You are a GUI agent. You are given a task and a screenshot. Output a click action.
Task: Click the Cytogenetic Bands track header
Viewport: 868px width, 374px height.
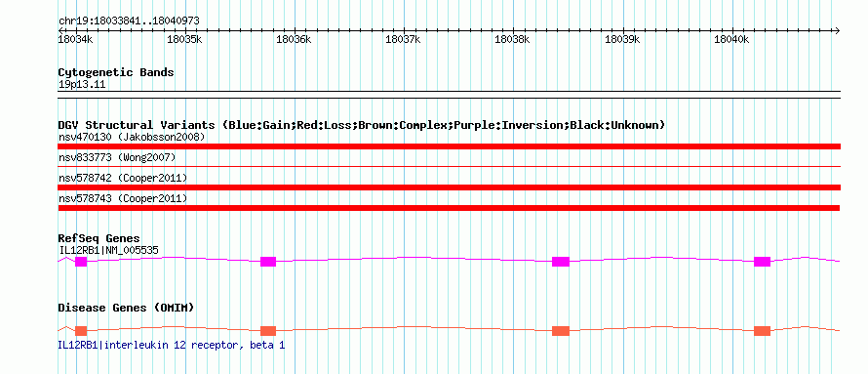[x=116, y=72]
